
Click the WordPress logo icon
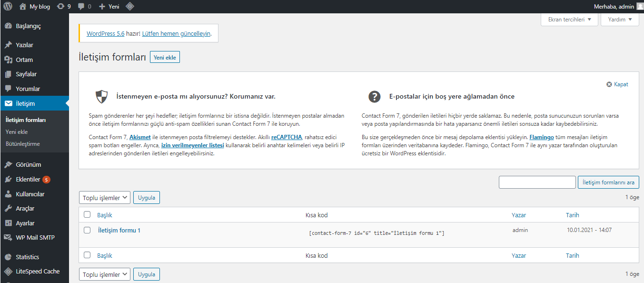[x=8, y=7]
